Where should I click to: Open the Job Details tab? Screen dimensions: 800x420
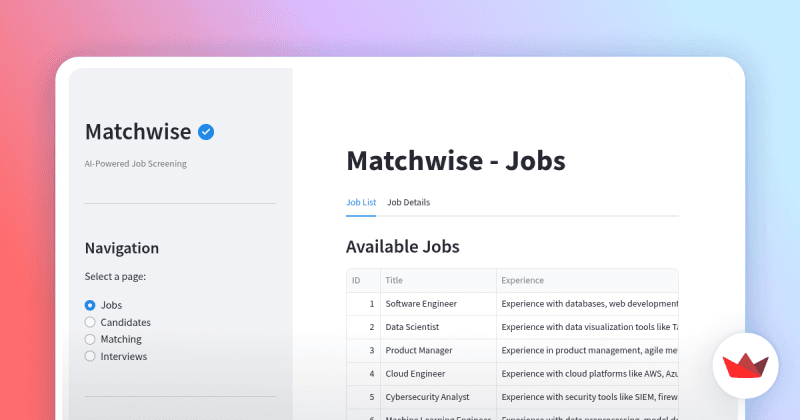tap(408, 202)
